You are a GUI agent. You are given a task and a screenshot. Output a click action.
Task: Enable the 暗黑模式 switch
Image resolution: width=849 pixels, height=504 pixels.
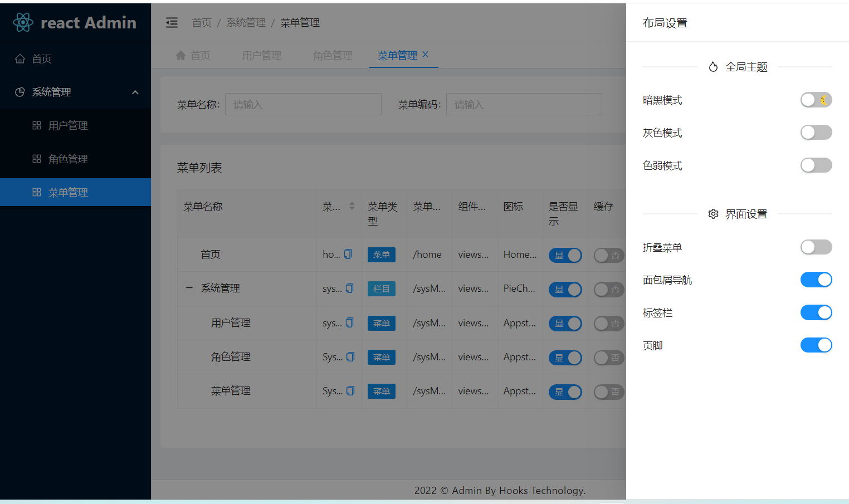pyautogui.click(x=816, y=100)
